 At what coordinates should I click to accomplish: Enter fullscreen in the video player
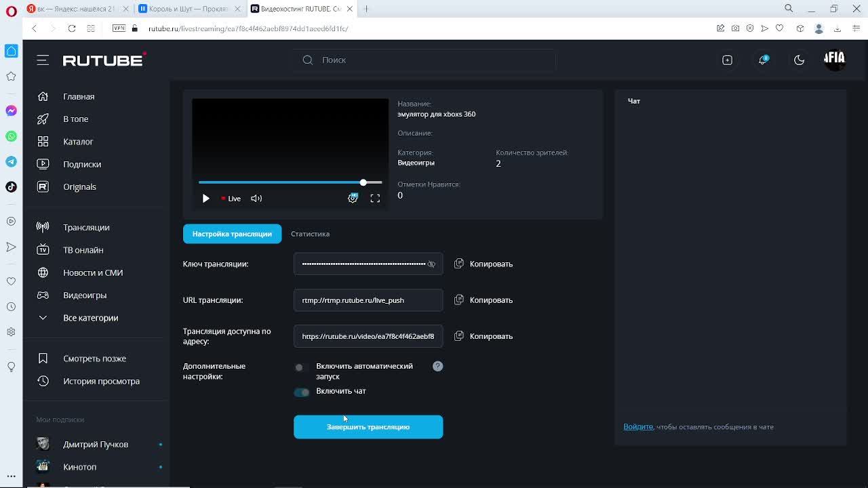tap(375, 198)
